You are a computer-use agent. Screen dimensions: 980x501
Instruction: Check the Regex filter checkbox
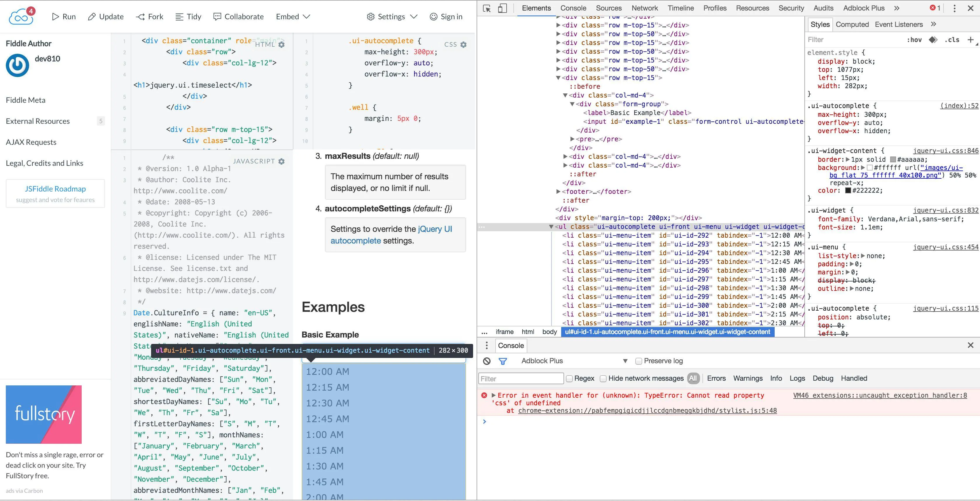pyautogui.click(x=570, y=378)
